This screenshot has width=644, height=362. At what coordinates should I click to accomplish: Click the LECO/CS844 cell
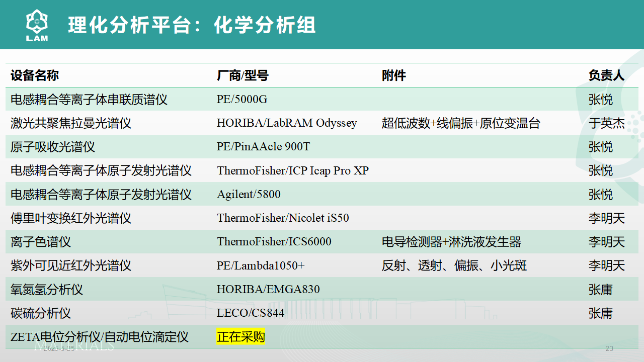click(x=251, y=313)
